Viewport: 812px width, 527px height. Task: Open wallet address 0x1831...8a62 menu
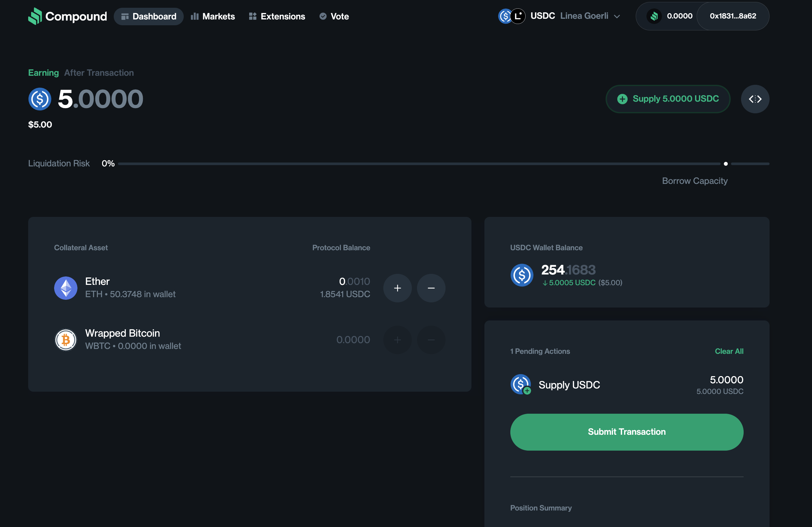click(x=733, y=16)
